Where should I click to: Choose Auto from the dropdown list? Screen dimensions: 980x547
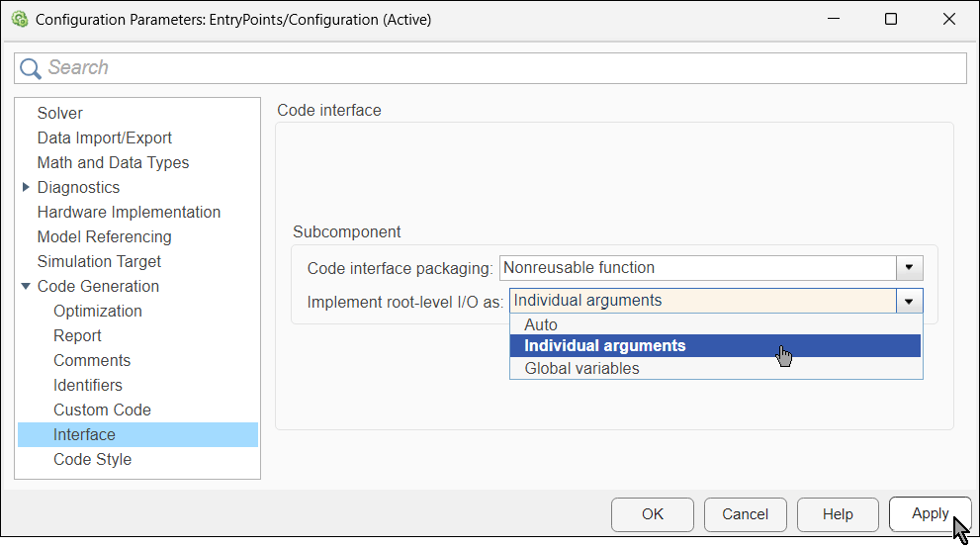(716, 324)
